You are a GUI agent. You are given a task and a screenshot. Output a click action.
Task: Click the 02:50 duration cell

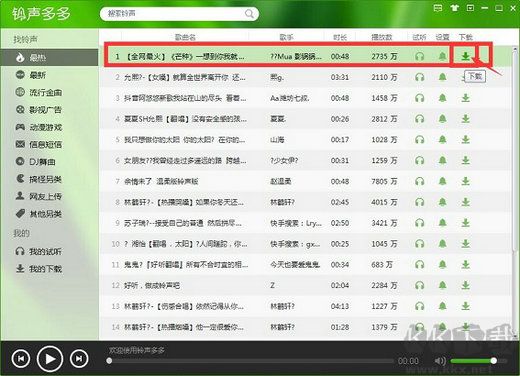340,223
